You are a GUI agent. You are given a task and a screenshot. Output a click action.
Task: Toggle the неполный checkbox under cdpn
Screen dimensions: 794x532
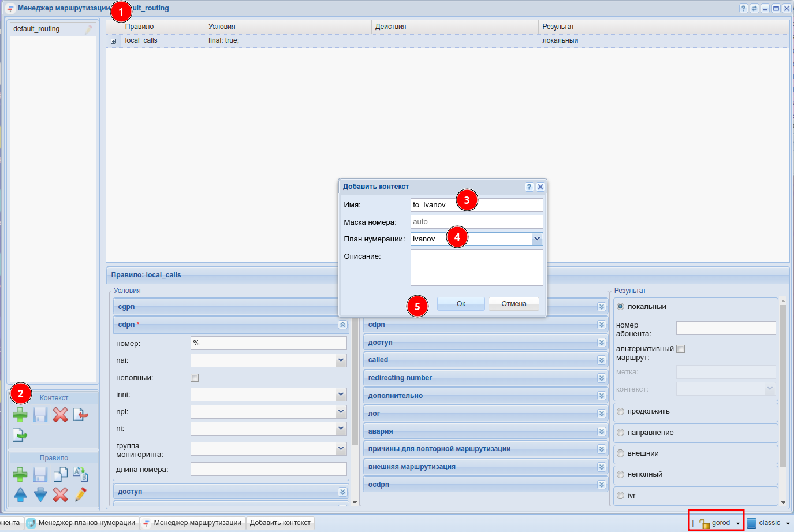point(195,378)
